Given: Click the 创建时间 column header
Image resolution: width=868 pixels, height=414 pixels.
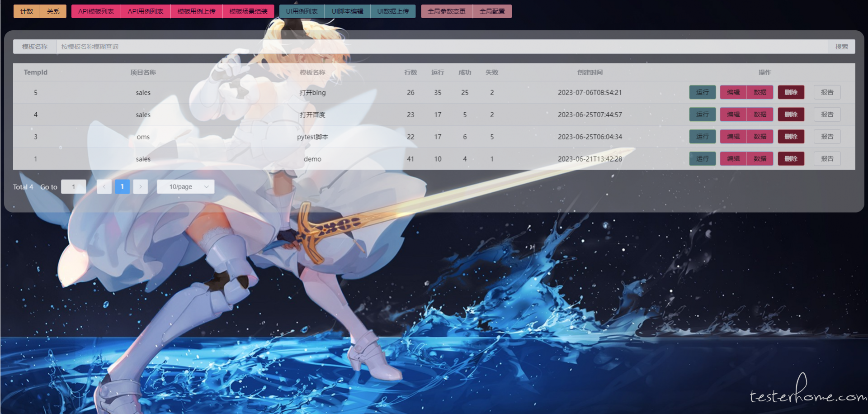Looking at the screenshot, I should [590, 72].
